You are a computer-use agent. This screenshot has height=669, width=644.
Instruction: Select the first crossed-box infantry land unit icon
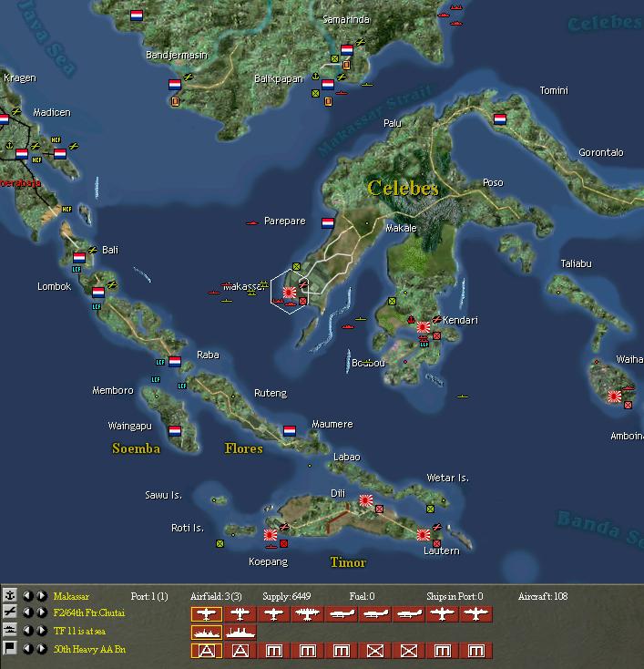point(375,651)
